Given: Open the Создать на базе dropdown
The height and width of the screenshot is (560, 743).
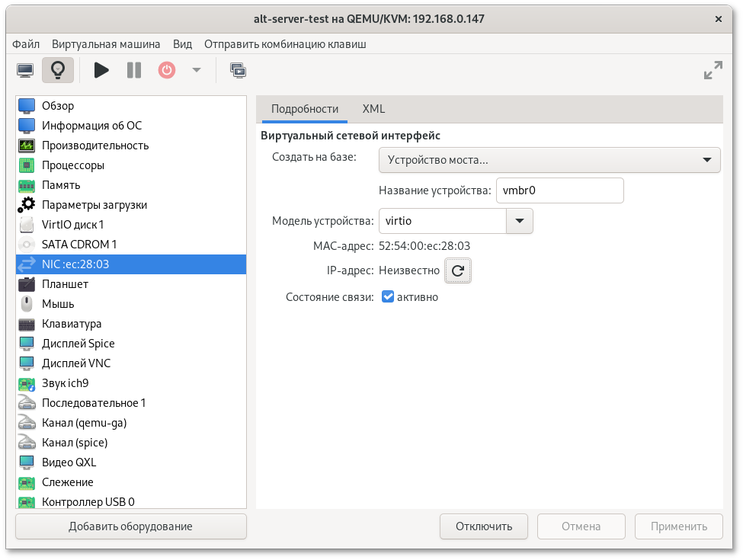Looking at the screenshot, I should coord(549,160).
